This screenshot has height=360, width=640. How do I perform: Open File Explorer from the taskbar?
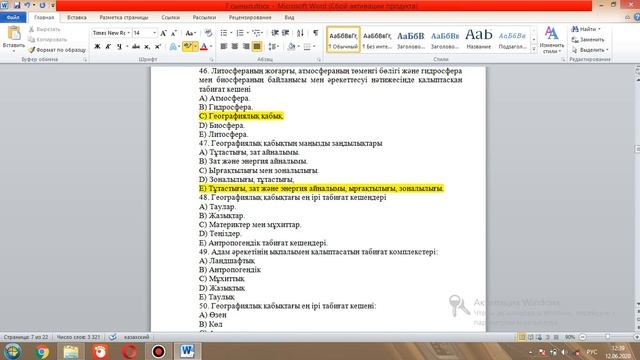coord(71,351)
